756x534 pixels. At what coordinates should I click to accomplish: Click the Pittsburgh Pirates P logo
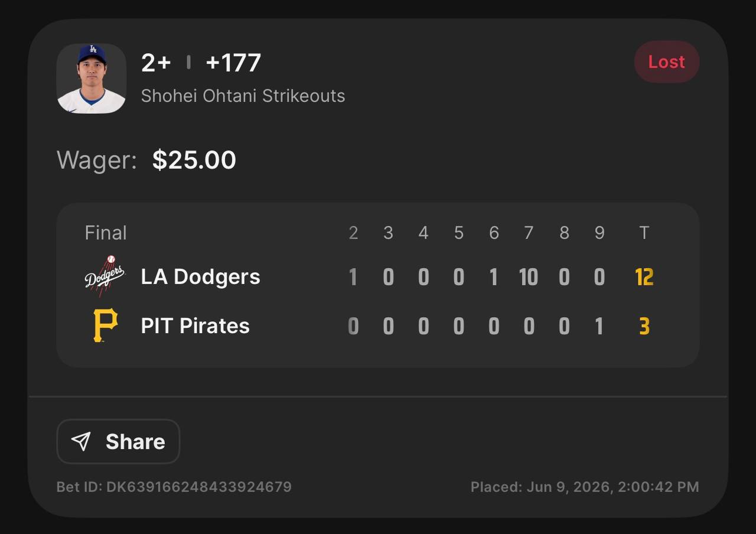106,325
